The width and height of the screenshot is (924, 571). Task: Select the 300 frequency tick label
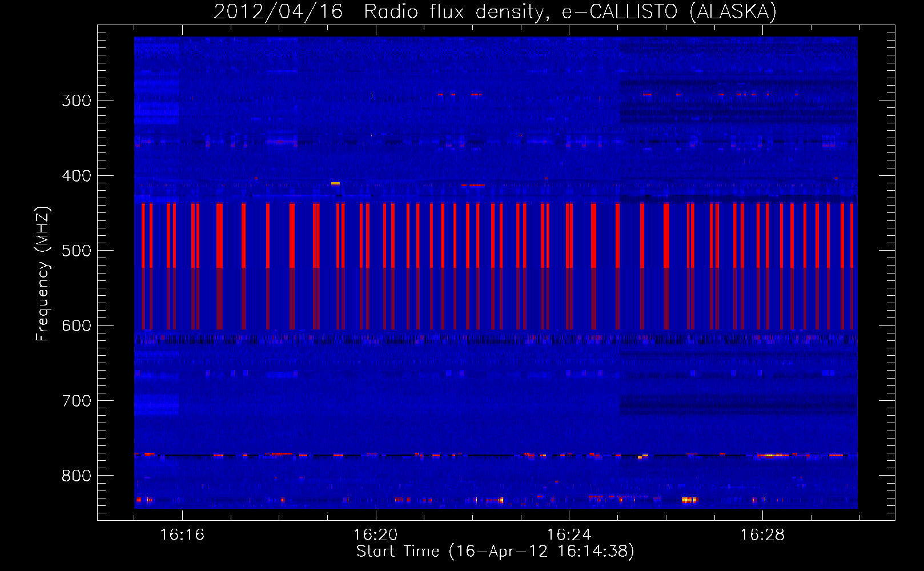[77, 100]
